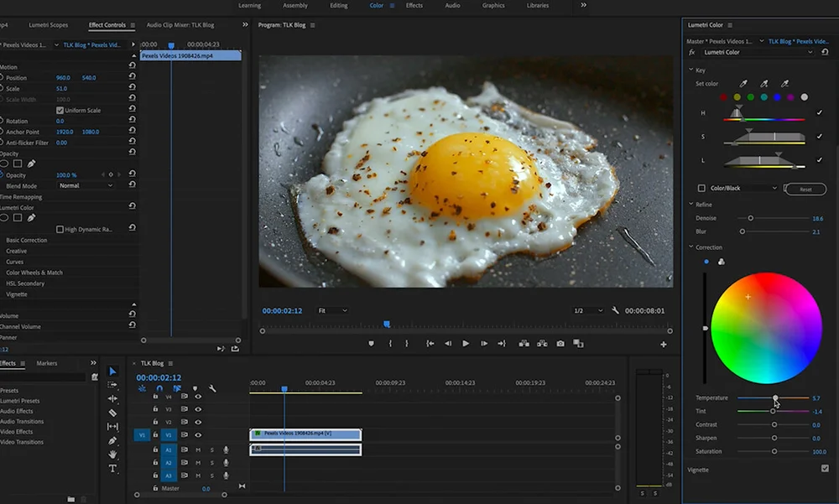839x504 pixels.
Task: Export frame with the camera icon
Action: point(560,343)
